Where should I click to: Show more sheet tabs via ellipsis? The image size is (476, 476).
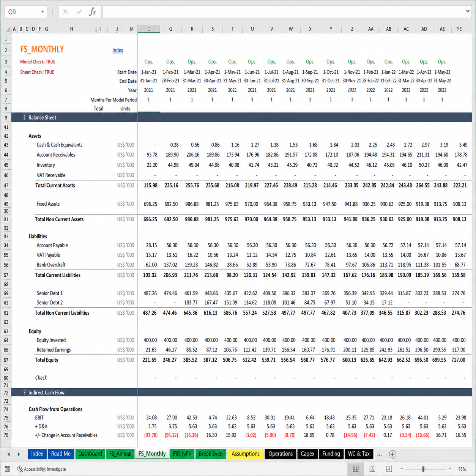click(x=380, y=454)
